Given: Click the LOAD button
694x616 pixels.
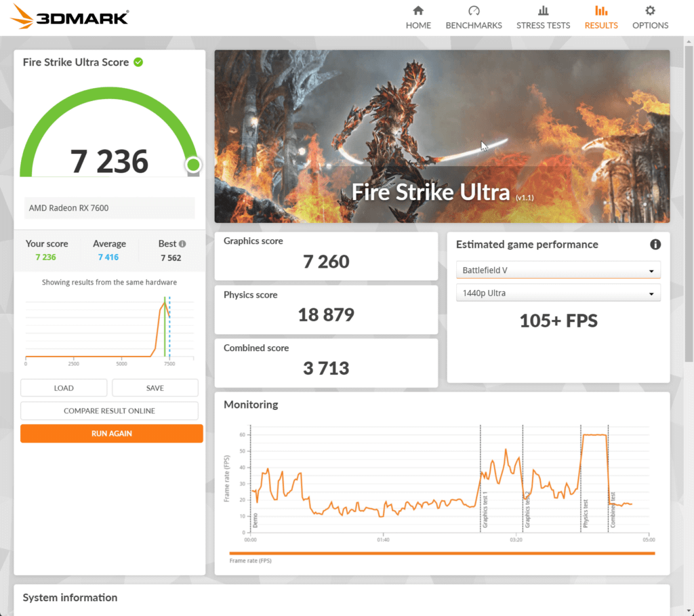Looking at the screenshot, I should (x=64, y=388).
